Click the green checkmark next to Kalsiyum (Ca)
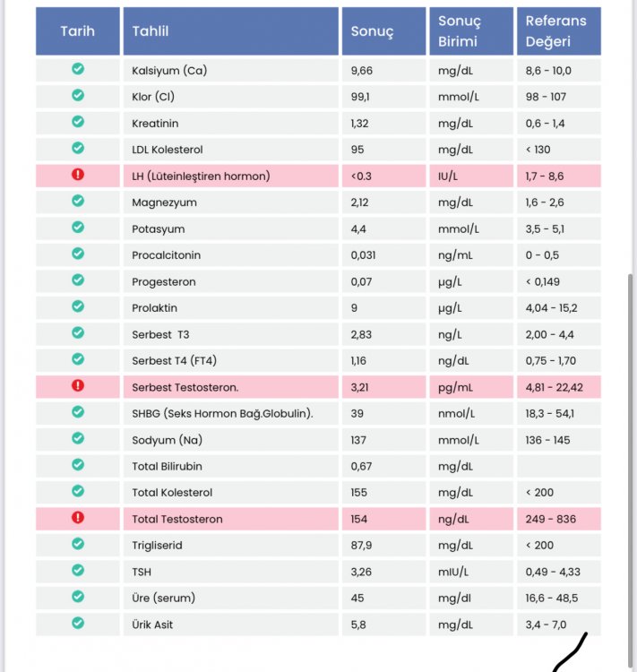 [78, 69]
